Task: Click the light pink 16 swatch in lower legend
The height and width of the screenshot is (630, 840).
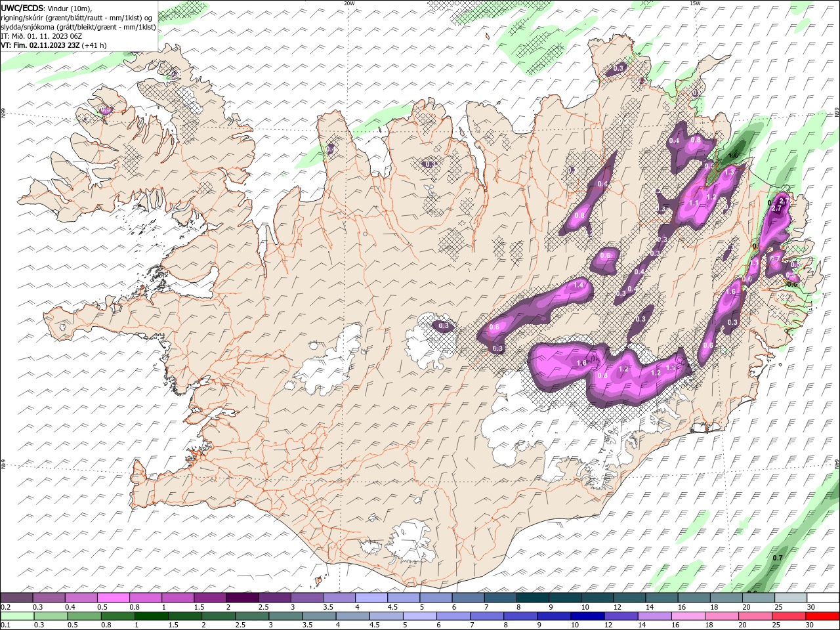Action: pos(688,616)
